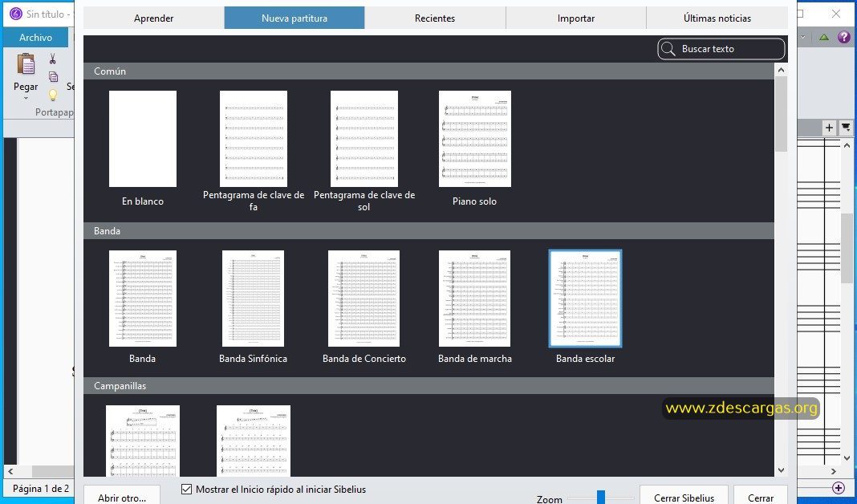Click right panel scroll down arrow

(847, 458)
